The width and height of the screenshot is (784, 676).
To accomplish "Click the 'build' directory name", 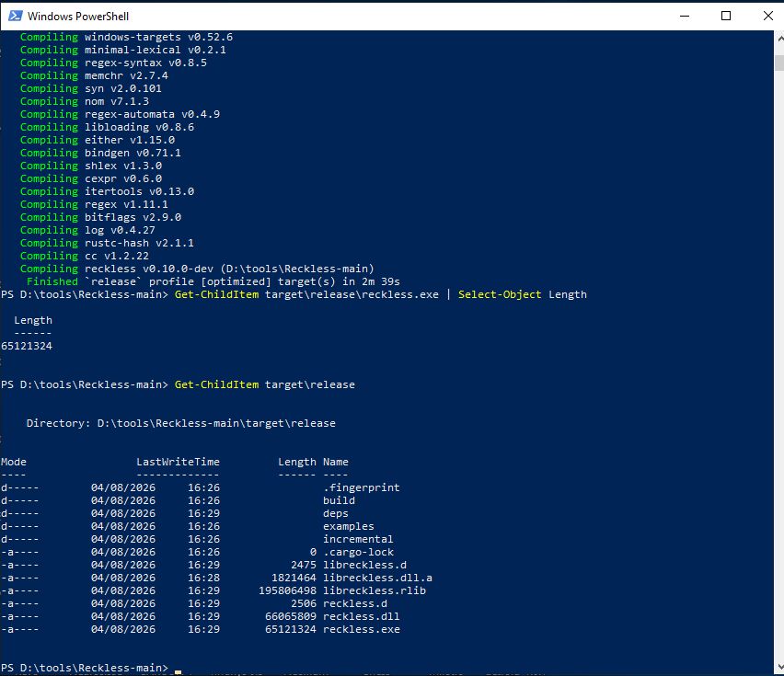I will coord(339,500).
